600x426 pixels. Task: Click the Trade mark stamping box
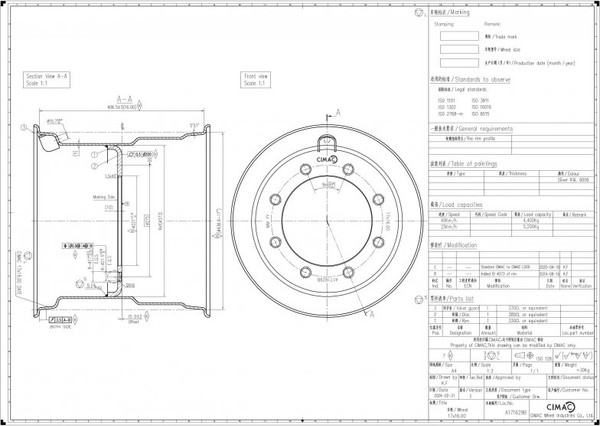click(x=458, y=34)
